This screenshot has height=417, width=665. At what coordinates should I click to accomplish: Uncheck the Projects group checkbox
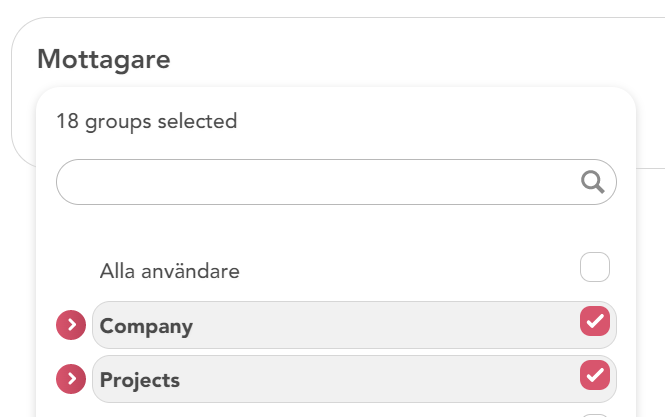tap(595, 375)
